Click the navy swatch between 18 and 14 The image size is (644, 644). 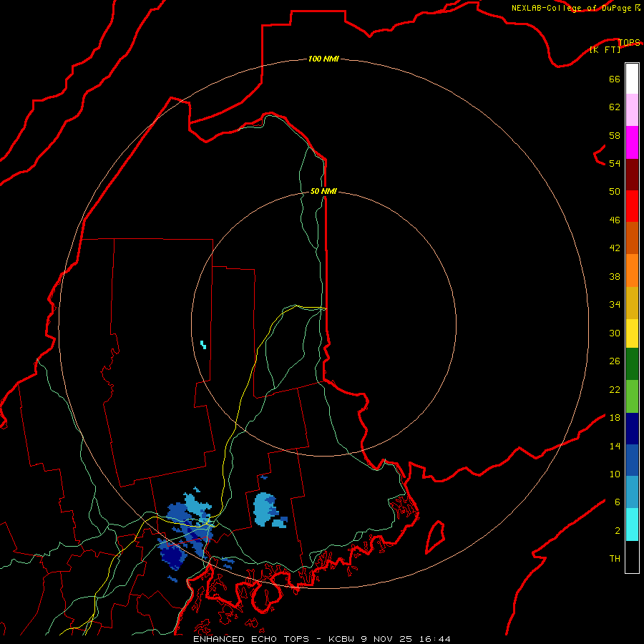point(632,429)
